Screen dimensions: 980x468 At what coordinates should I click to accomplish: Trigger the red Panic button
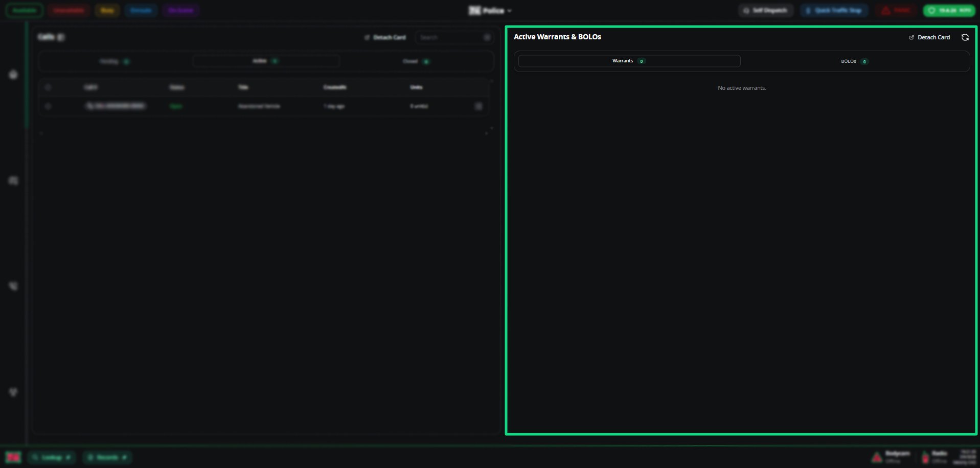[x=896, y=10]
